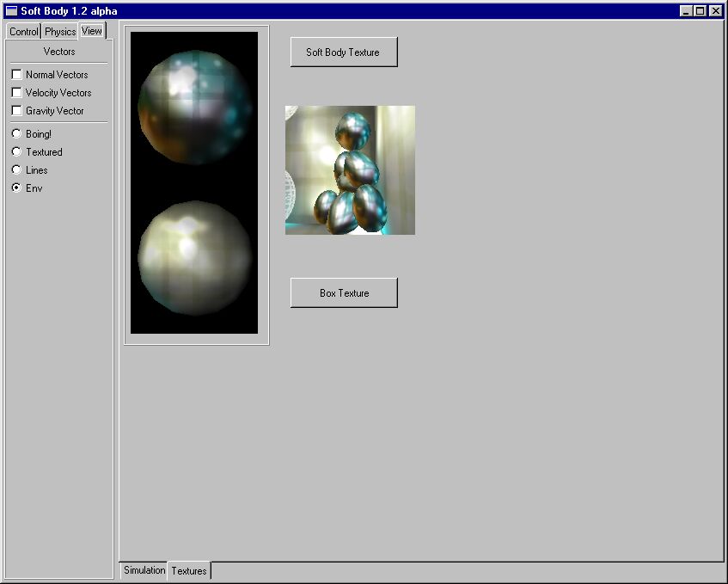Click the Soft Body application icon in title bar
This screenshot has width=728, height=584.
11,11
